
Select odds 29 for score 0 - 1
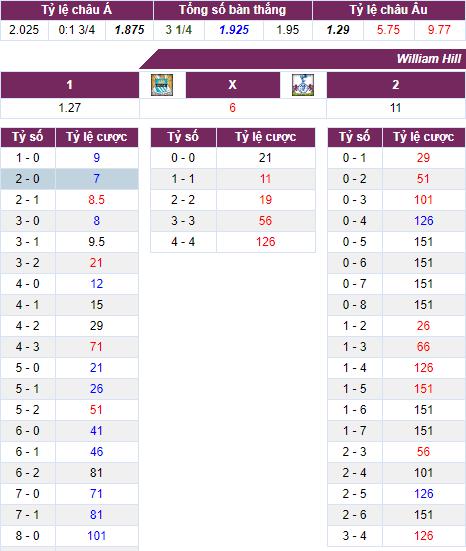tap(423, 158)
